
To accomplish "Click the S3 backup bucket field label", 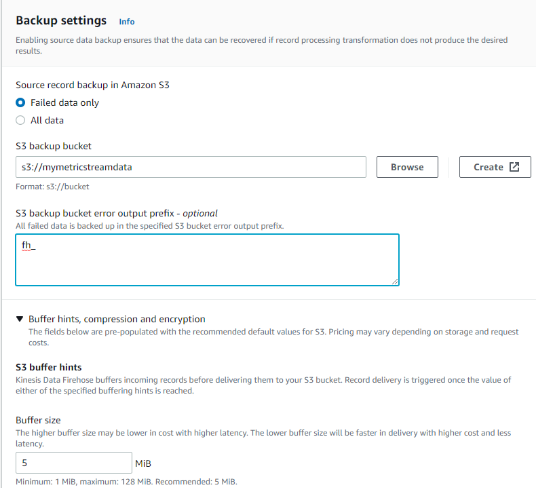I will (x=53, y=146).
